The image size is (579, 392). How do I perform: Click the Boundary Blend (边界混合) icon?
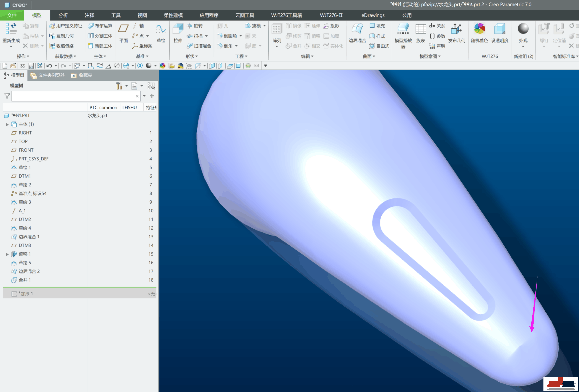pyautogui.click(x=357, y=29)
